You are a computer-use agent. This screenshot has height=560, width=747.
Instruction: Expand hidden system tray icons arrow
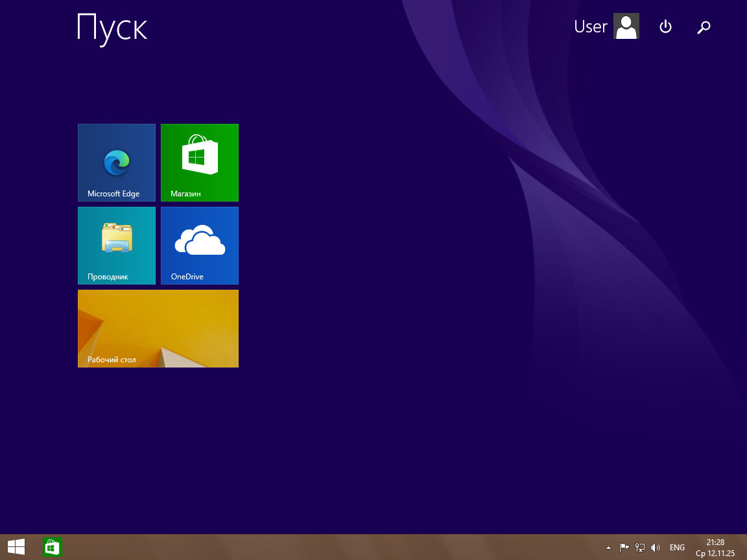[608, 548]
